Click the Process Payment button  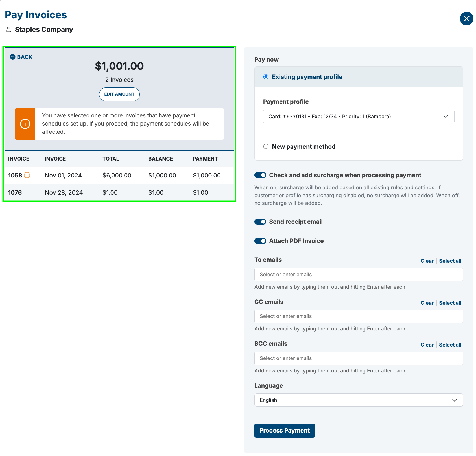tap(284, 431)
